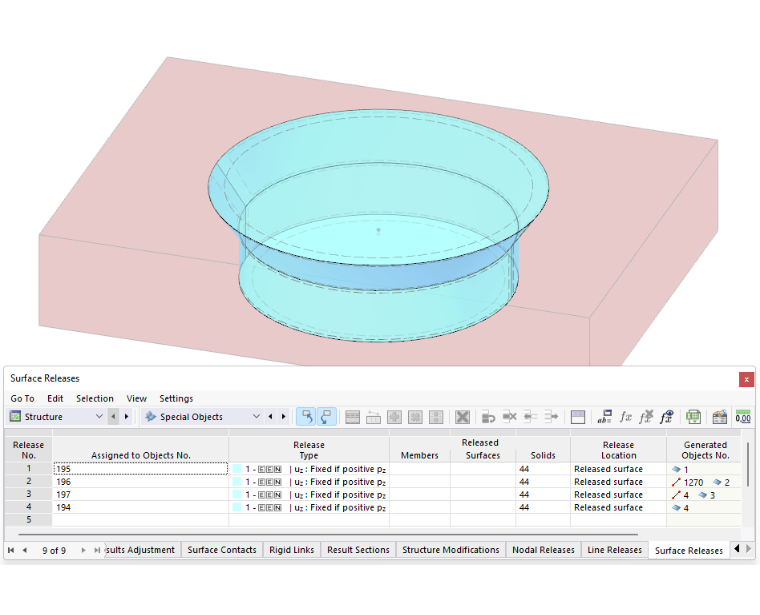The width and height of the screenshot is (760, 615).
Task: Click the undo-style row return icon
Action: 488,417
